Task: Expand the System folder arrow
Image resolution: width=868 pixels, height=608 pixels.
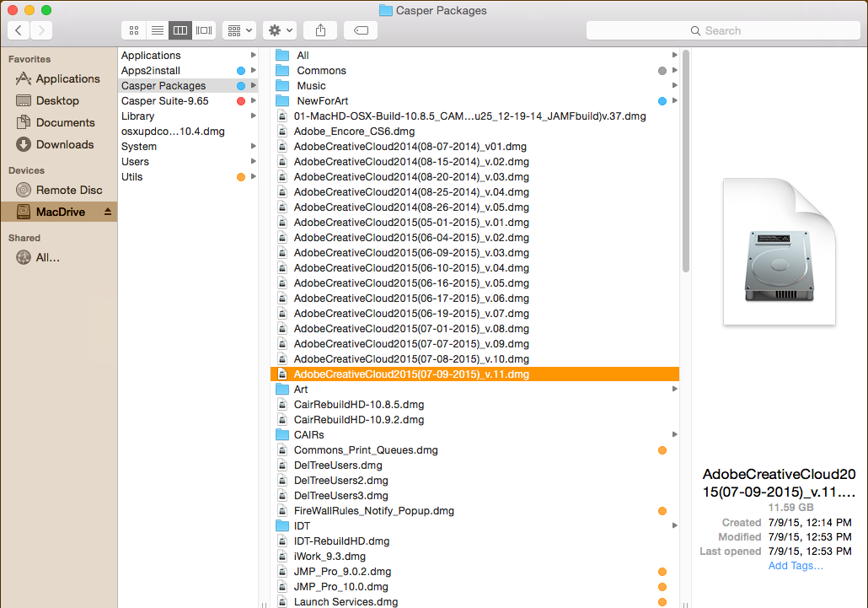Action: pyautogui.click(x=253, y=146)
